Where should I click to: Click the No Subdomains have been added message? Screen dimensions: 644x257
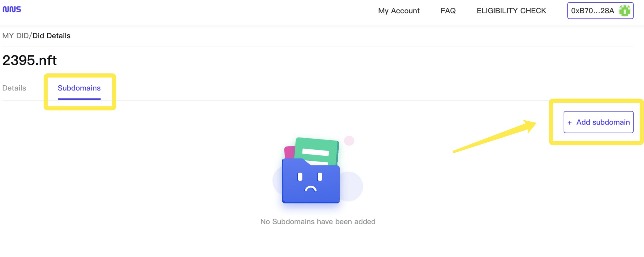(318, 221)
